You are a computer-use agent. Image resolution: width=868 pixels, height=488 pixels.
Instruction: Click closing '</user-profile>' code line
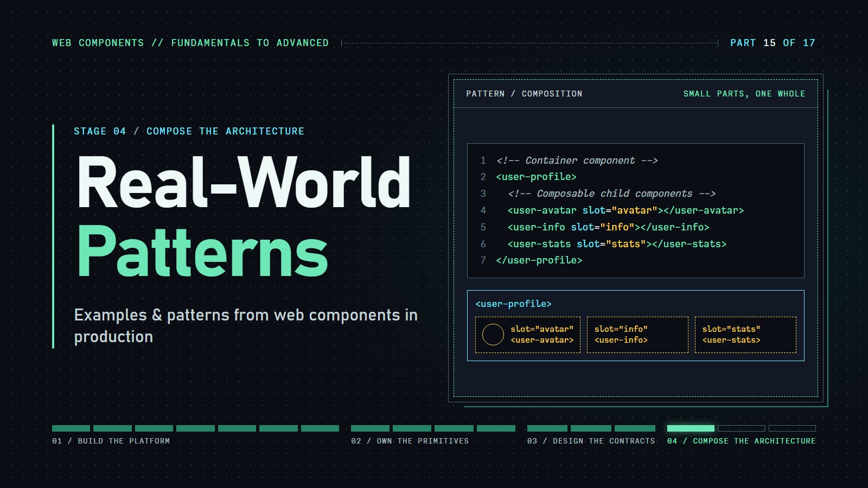[539, 260]
